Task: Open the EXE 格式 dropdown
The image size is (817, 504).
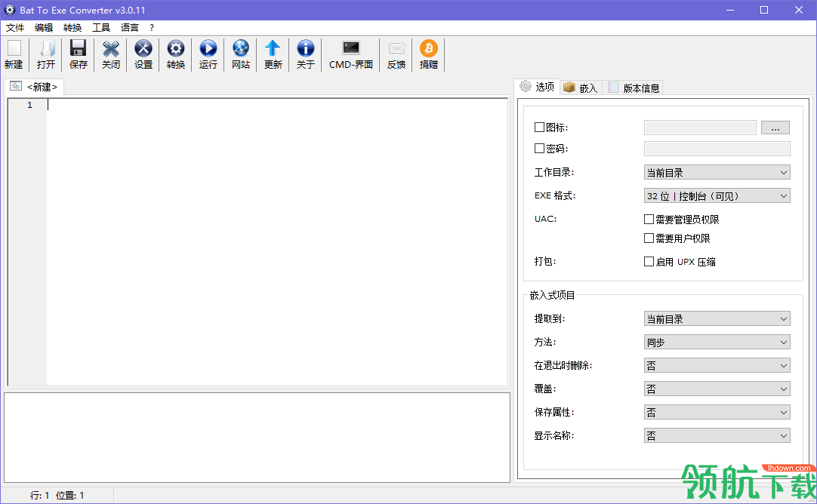Action: point(717,195)
